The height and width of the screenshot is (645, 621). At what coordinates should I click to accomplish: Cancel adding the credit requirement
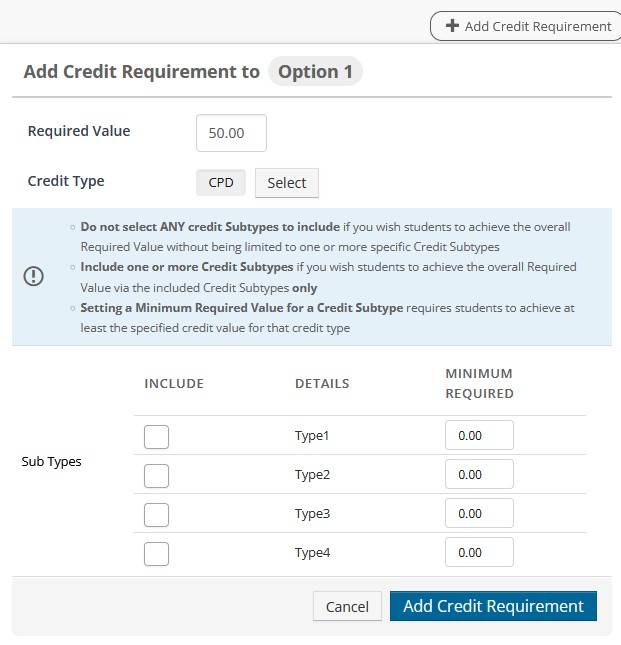click(347, 606)
